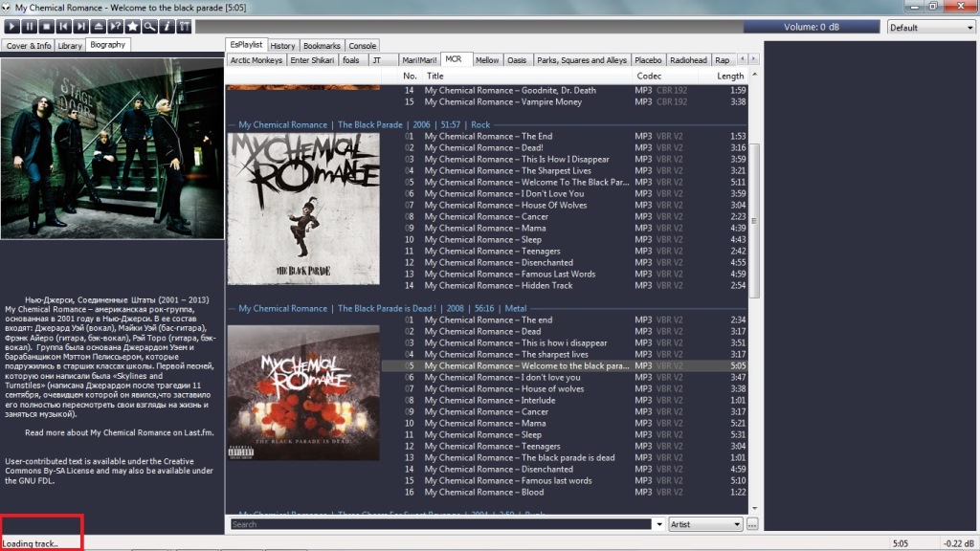
Task: Switch to the Placebo playlist
Action: pyautogui.click(x=648, y=60)
